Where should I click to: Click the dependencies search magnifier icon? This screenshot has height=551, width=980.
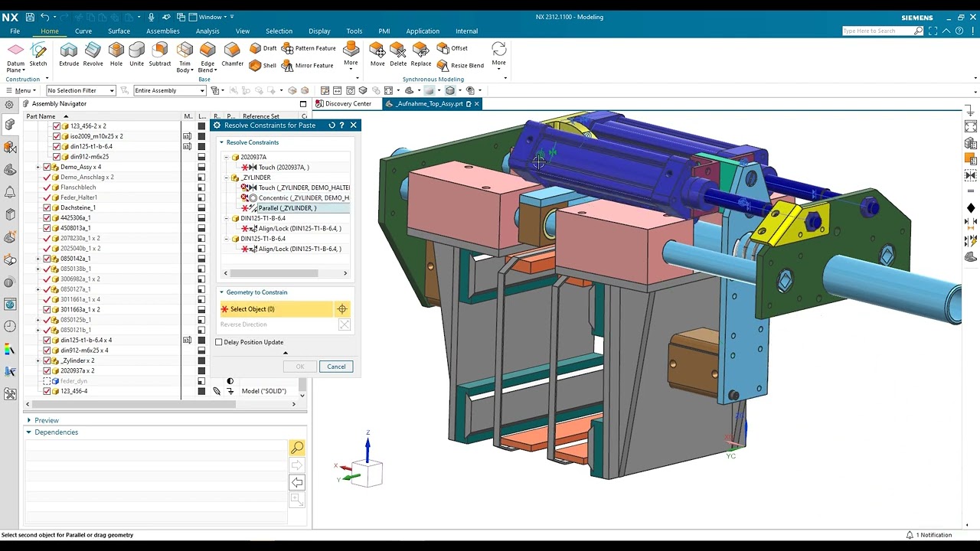[x=297, y=448]
